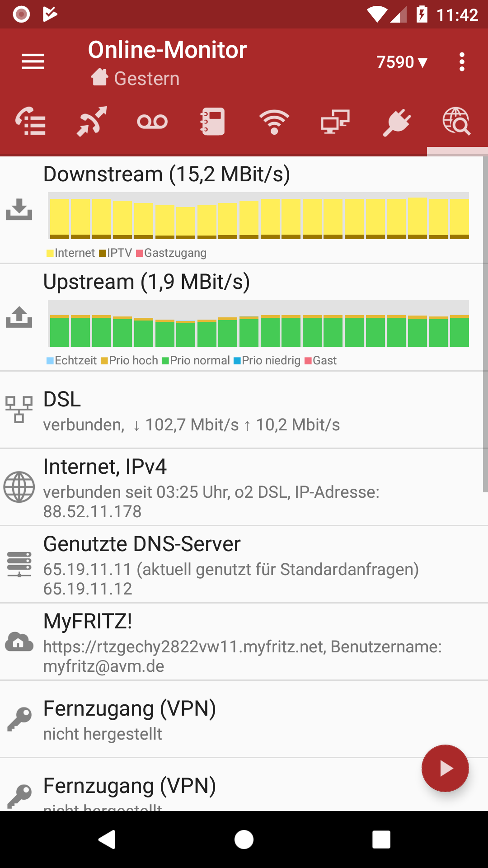This screenshot has width=488, height=868.
Task: Tap the MyFRITZ! address entry
Action: click(244, 642)
